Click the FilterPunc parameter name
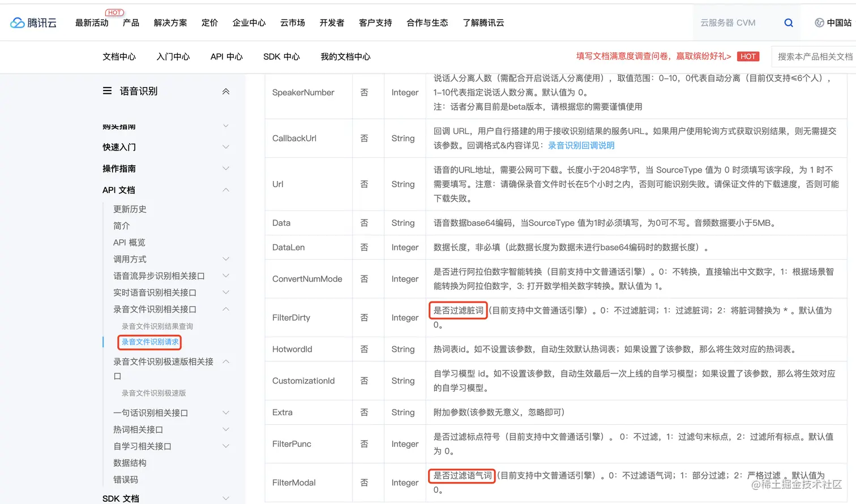 pyautogui.click(x=292, y=444)
